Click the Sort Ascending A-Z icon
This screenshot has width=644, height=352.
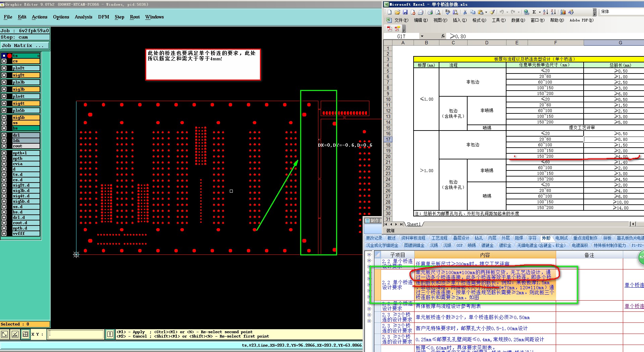point(546,12)
